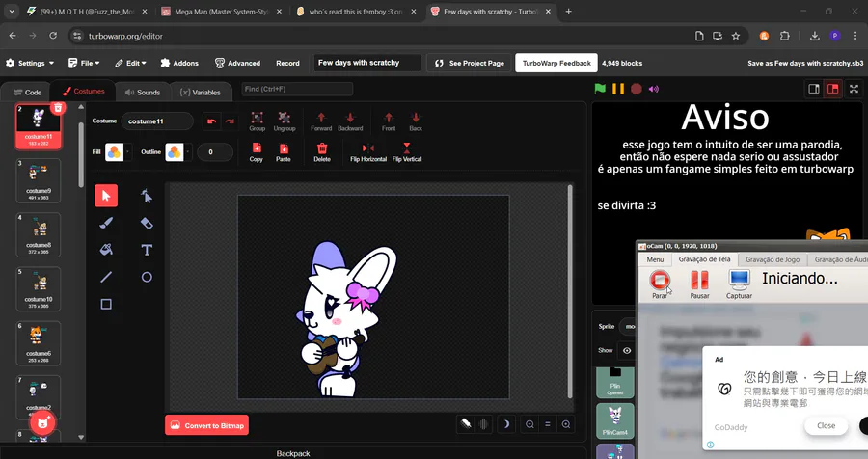This screenshot has height=459, width=868.
Task: Click the Outline color swatch
Action: click(174, 152)
